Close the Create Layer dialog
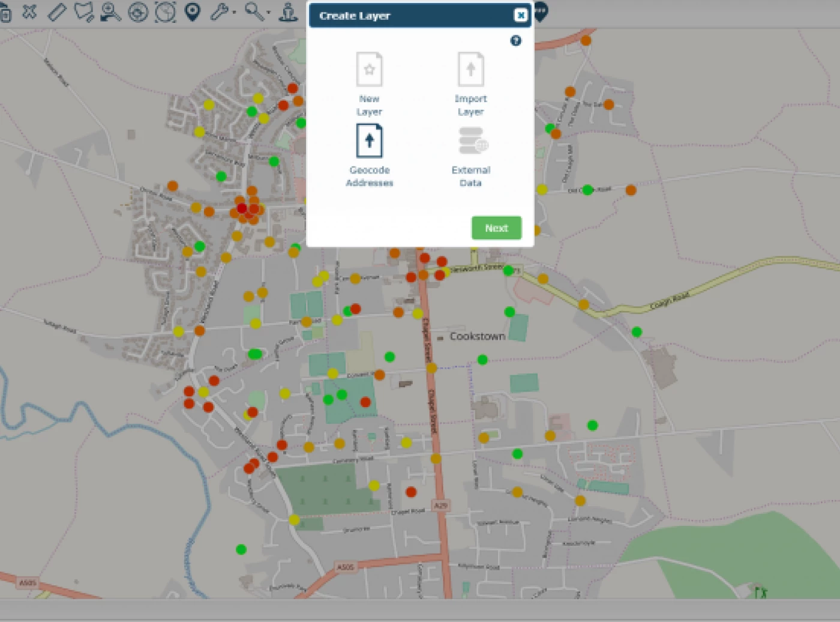 520,16
